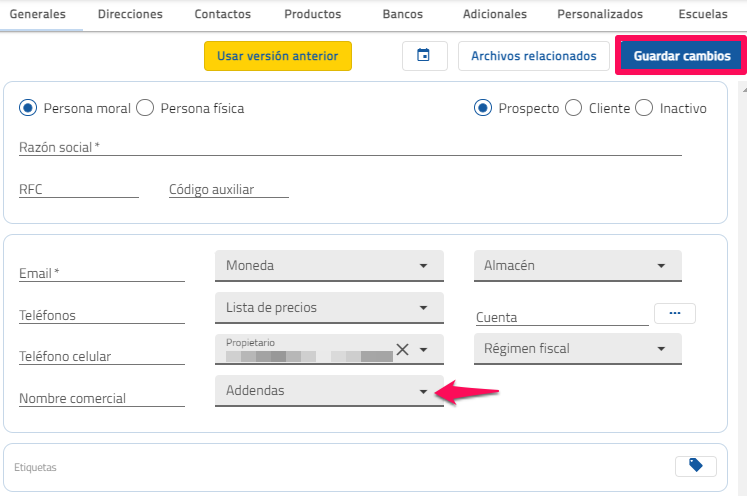Focus the Razón social input field
Screen dimensions: 747x496
pyautogui.click(x=350, y=147)
